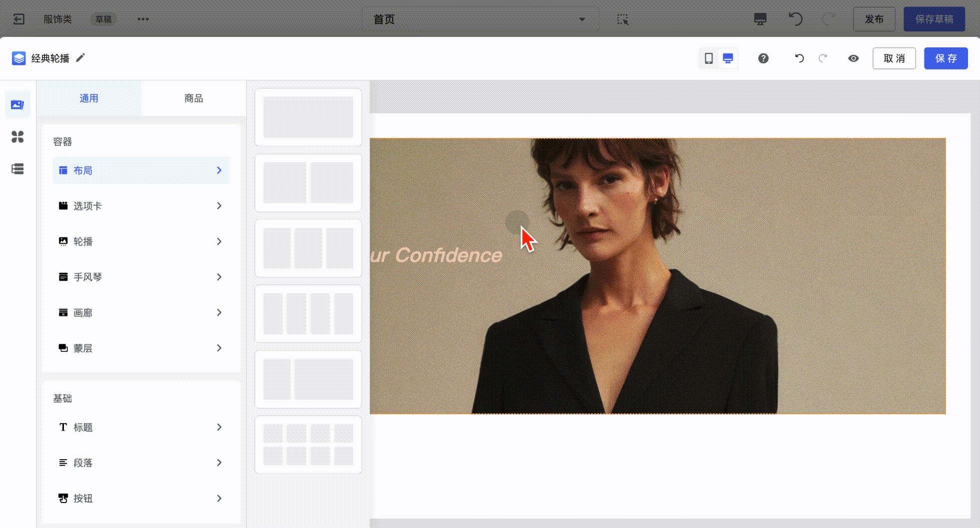Switch to the 商品 tab
The height and width of the screenshot is (528, 980).
click(193, 98)
